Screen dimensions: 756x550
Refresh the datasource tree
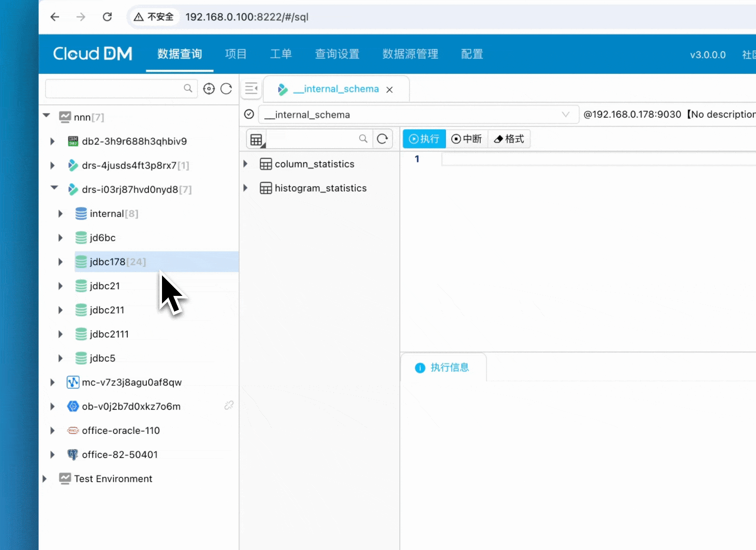tap(226, 89)
